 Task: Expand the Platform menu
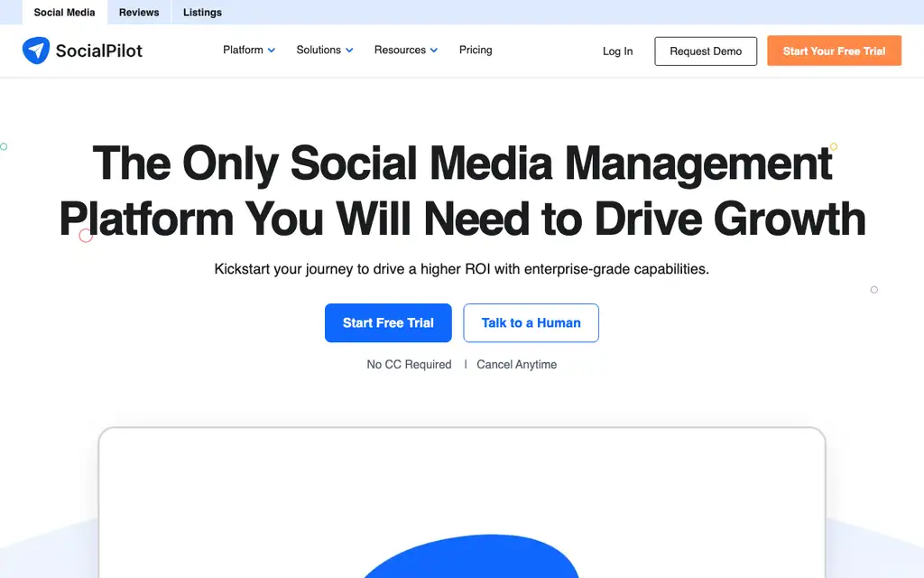coord(249,51)
